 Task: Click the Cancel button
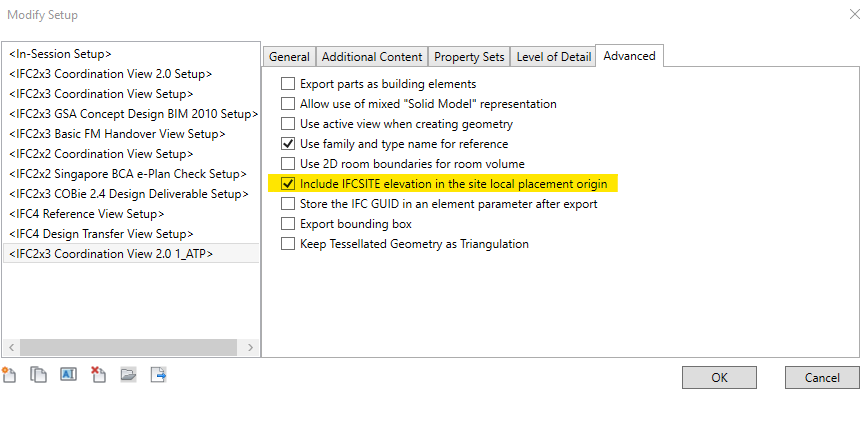coord(821,378)
